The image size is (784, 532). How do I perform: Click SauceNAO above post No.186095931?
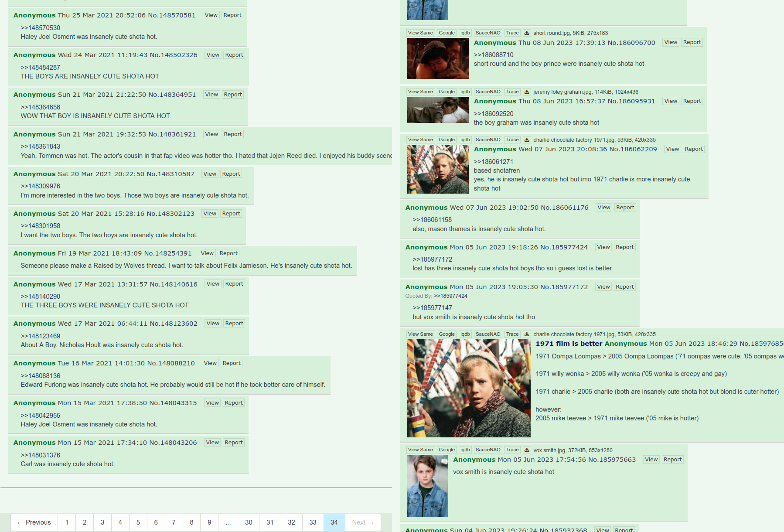point(488,92)
